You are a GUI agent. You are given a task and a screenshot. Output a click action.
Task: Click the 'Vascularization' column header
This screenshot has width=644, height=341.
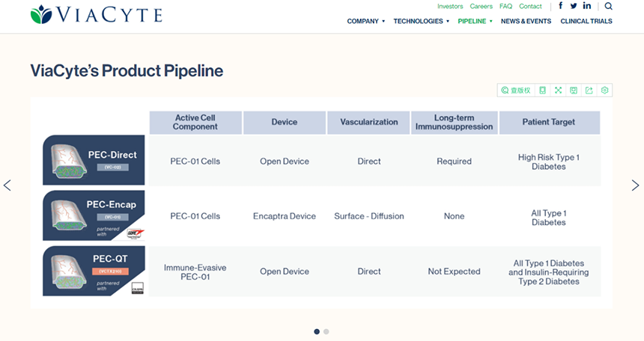tap(369, 123)
